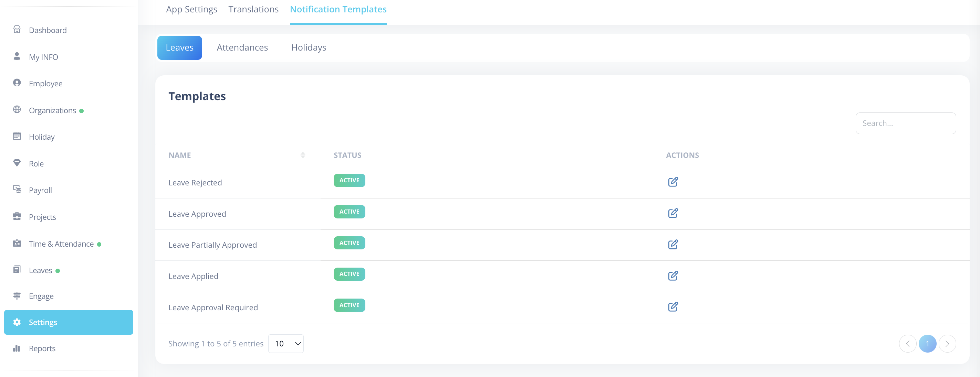Edit the Leave Approved template

673,213
